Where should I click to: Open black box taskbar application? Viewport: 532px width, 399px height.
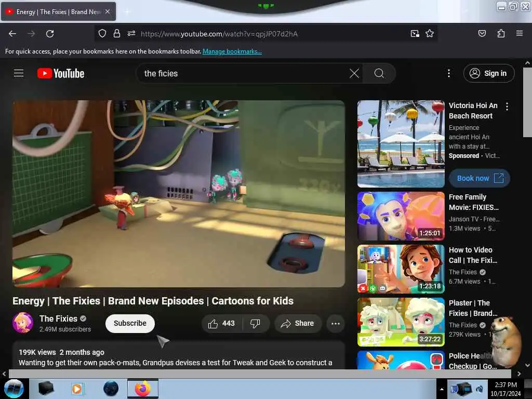click(x=46, y=389)
